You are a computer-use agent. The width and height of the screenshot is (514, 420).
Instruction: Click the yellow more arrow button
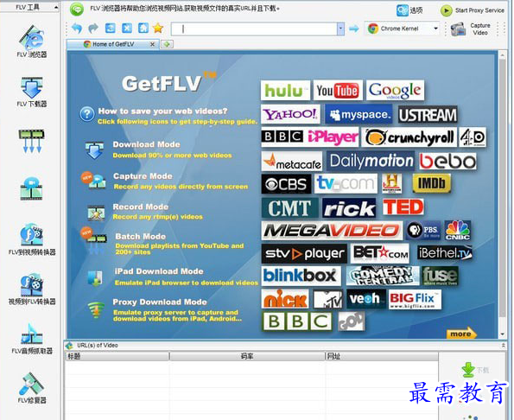point(461,334)
